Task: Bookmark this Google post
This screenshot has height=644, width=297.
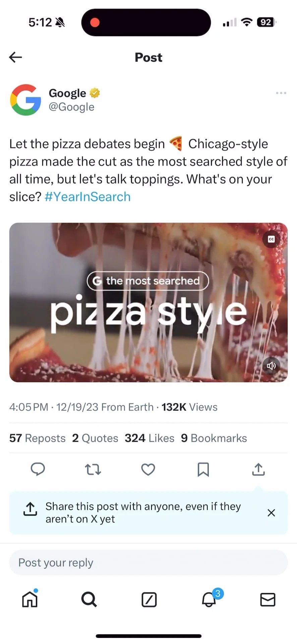Action: (203, 469)
